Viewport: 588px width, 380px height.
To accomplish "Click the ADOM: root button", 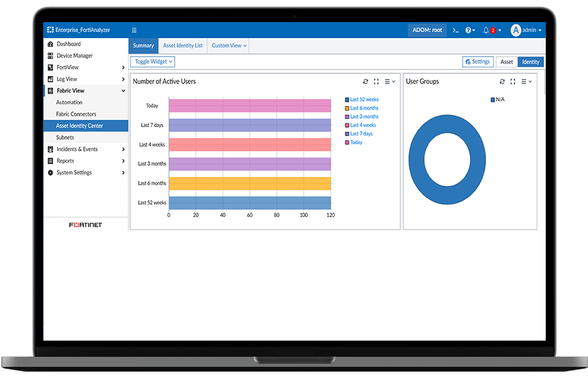I will pos(427,30).
